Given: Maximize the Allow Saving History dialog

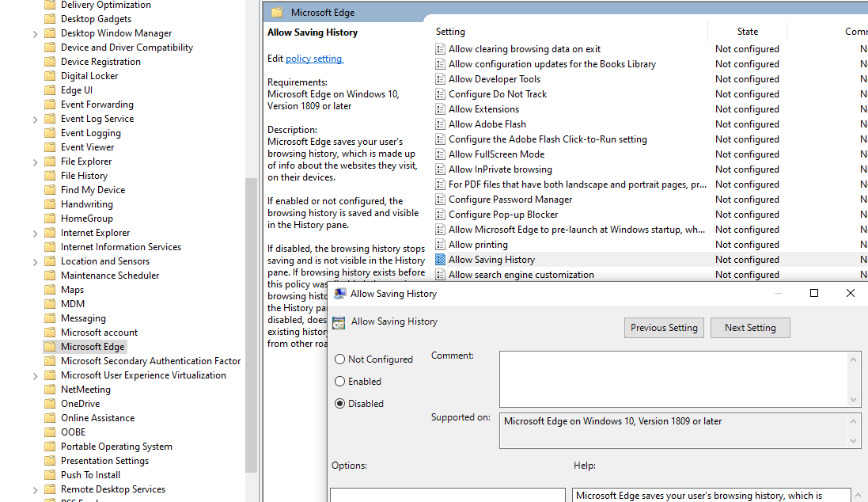Looking at the screenshot, I should pos(813,293).
